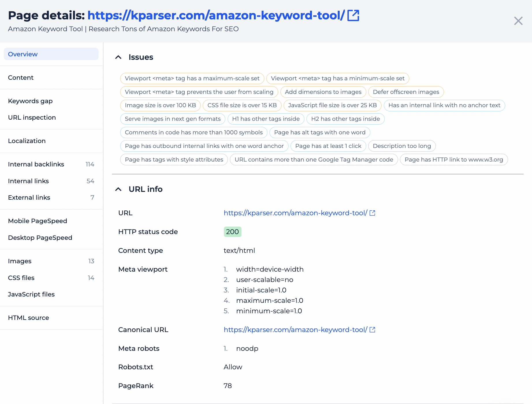The width and height of the screenshot is (532, 404).
Task: Click the PageRank value 78
Action: (x=228, y=386)
